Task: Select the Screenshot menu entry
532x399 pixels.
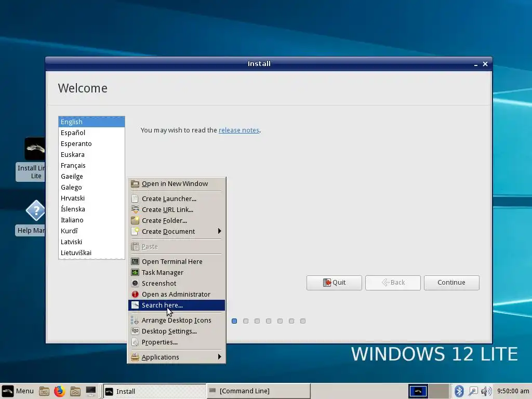Action: (x=177, y=283)
